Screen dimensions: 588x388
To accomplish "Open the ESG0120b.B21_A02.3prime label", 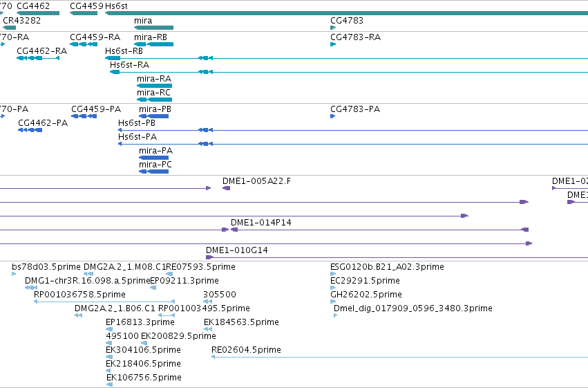I will tap(387, 267).
